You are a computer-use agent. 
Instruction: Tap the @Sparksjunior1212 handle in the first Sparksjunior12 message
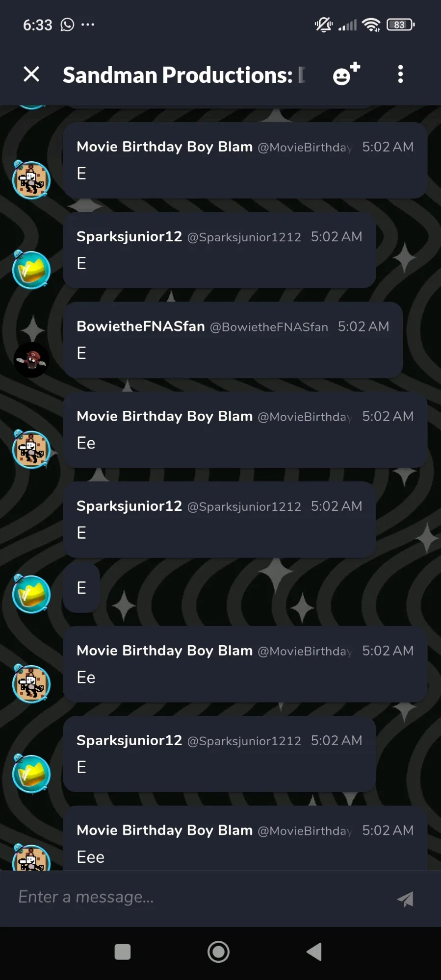pyautogui.click(x=244, y=237)
